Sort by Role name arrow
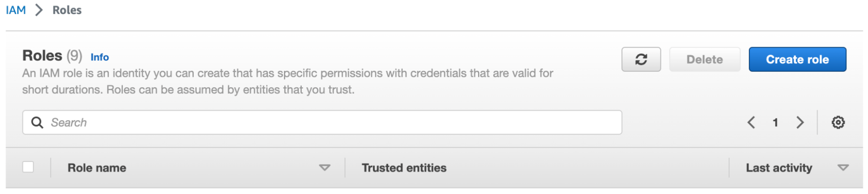Viewport: 868px width, 194px height. pyautogui.click(x=324, y=168)
